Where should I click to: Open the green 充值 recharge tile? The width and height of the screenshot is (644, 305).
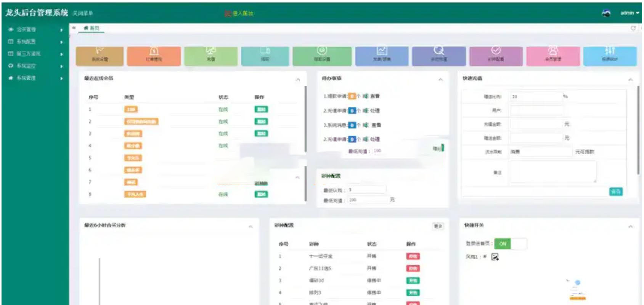[211, 56]
